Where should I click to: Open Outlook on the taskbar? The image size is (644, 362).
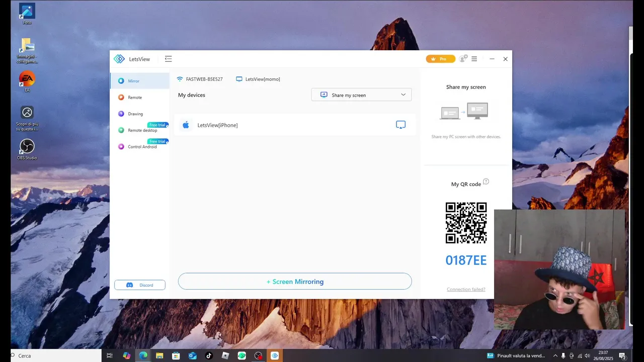[x=192, y=355]
